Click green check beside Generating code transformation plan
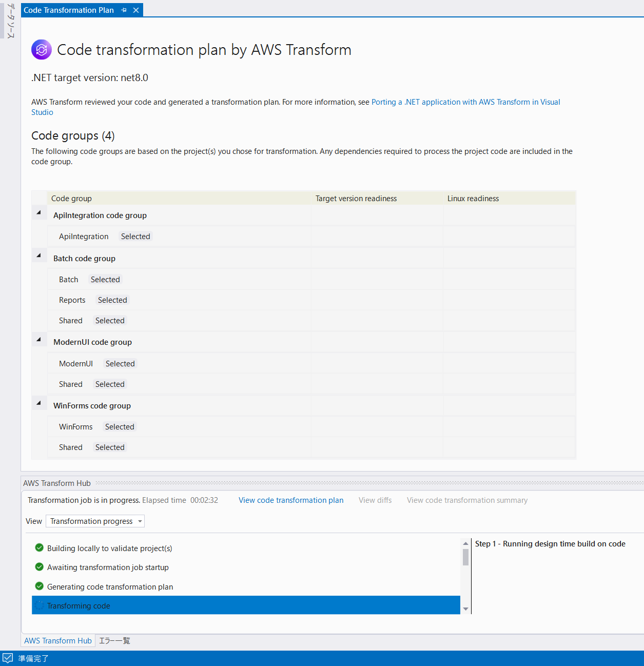The image size is (644, 666). [39, 586]
